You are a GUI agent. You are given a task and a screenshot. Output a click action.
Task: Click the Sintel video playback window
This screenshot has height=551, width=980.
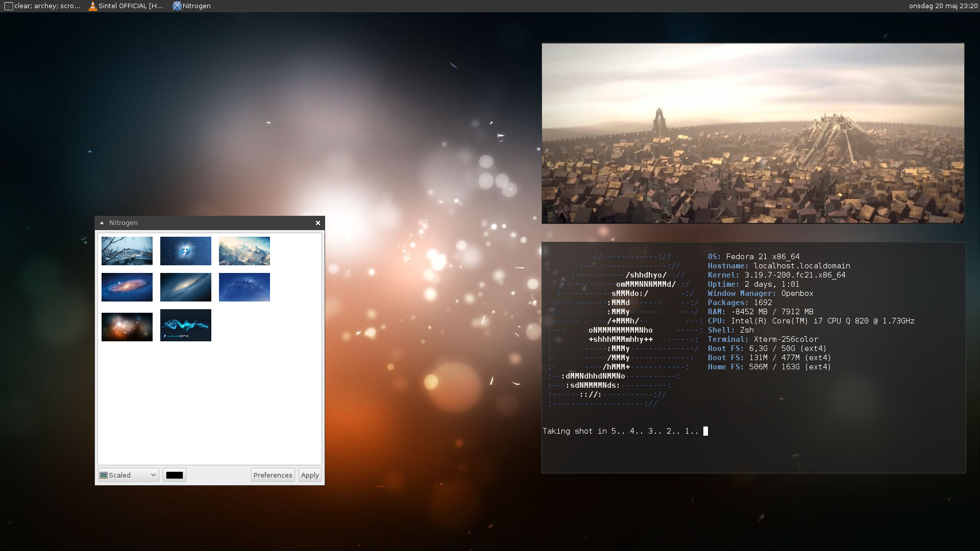pos(753,133)
